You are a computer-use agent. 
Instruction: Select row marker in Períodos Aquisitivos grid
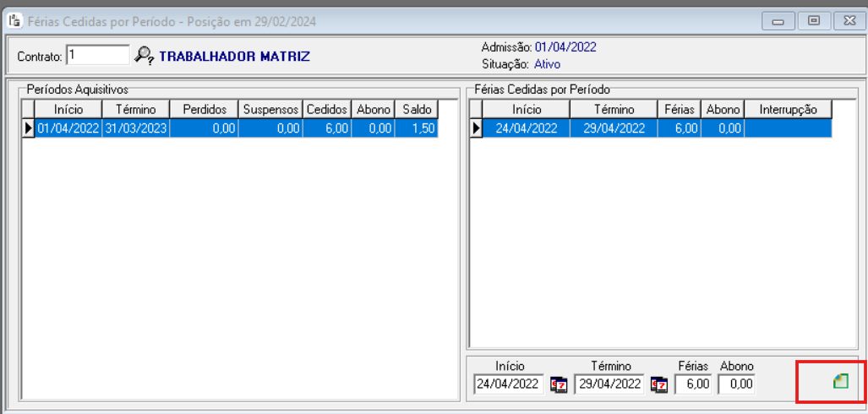[x=28, y=128]
